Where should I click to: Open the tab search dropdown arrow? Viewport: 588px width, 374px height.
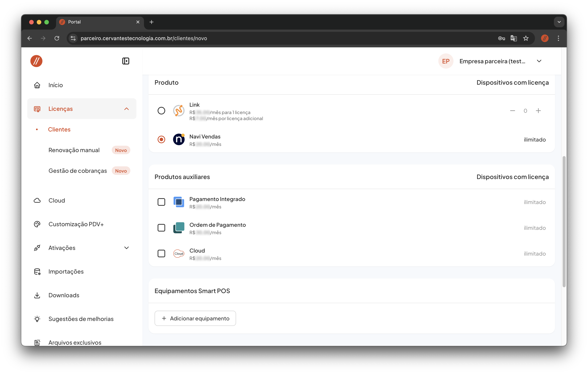[559, 22]
